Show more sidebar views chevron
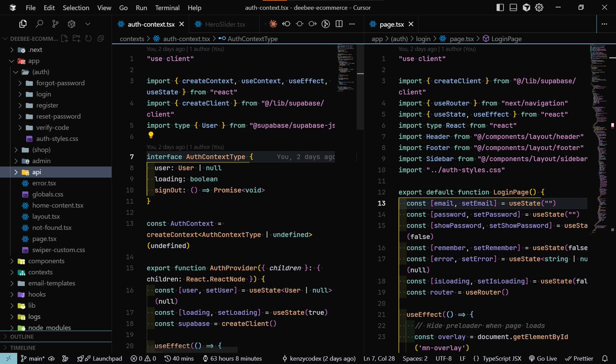Image resolution: width=616 pixels, height=364 pixels. pos(88,24)
